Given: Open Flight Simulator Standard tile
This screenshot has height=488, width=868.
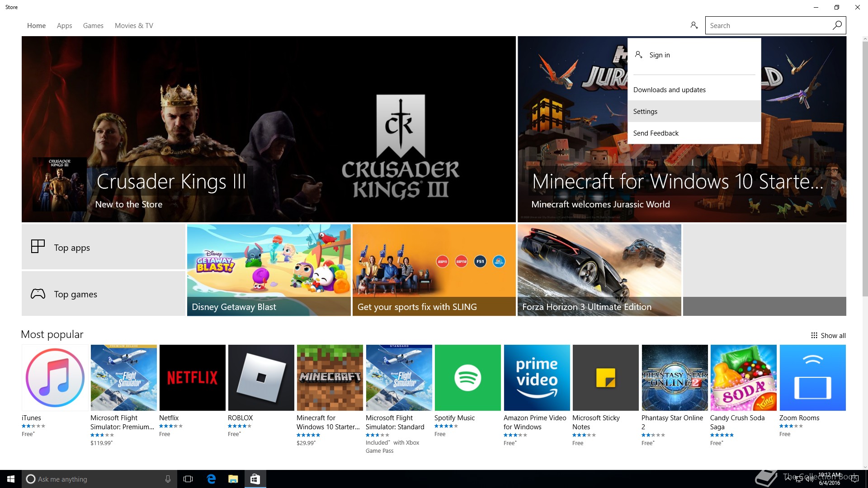Looking at the screenshot, I should point(399,378).
